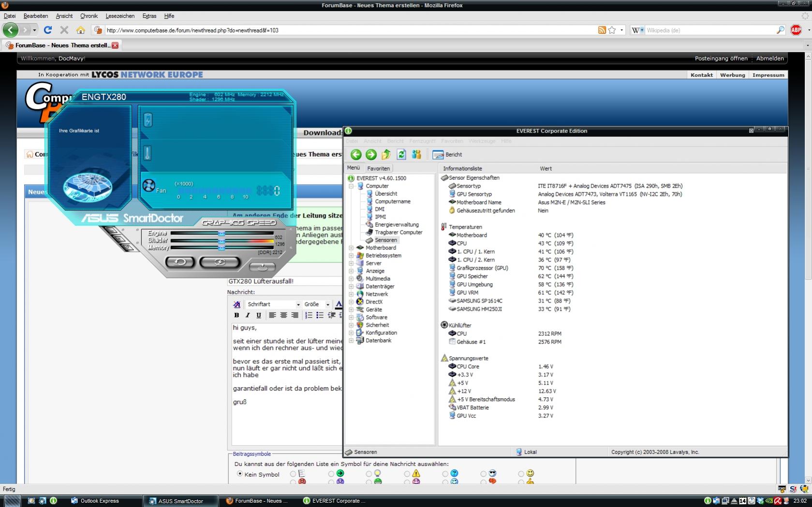
Task: Open the Bericht report wizard in EVEREST
Action: pos(447,155)
